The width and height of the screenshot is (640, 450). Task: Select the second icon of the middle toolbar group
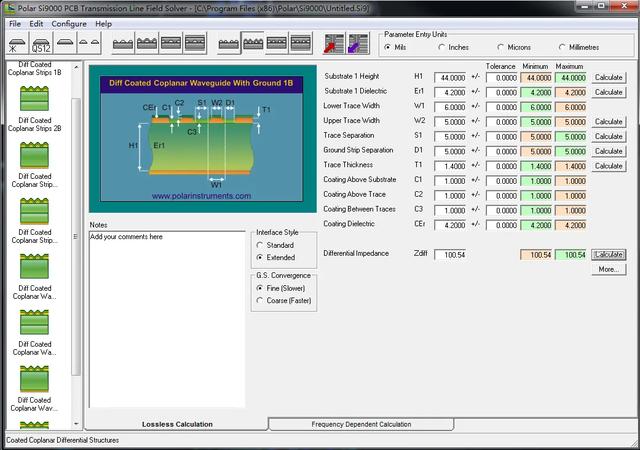tap(147, 44)
